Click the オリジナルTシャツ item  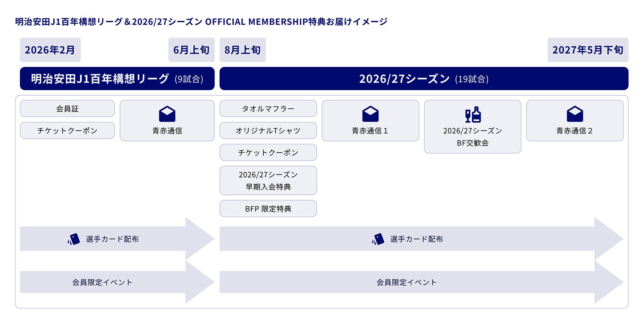coord(268,130)
